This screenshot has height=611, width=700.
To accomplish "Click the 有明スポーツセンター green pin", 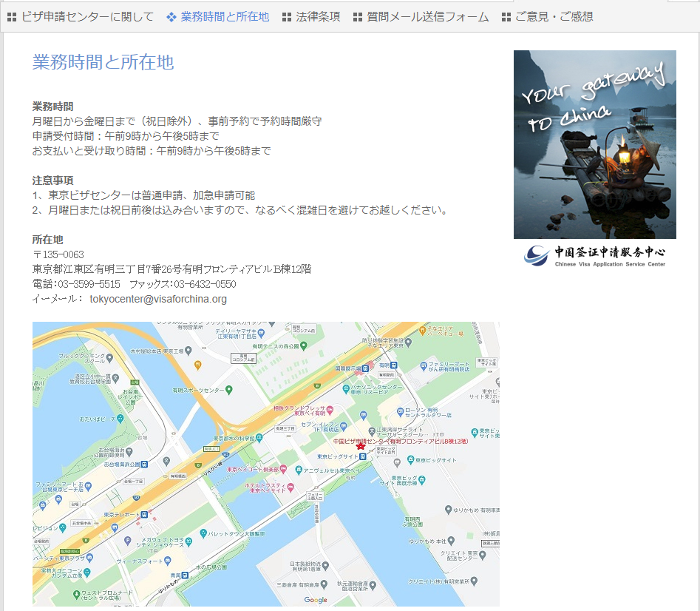I will (x=229, y=390).
